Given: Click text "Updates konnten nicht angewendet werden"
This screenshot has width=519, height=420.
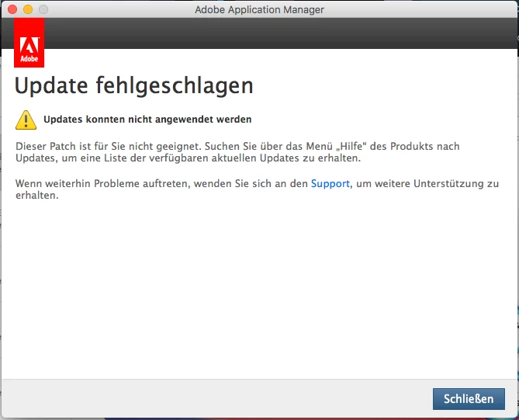Looking at the screenshot, I should 147,120.
